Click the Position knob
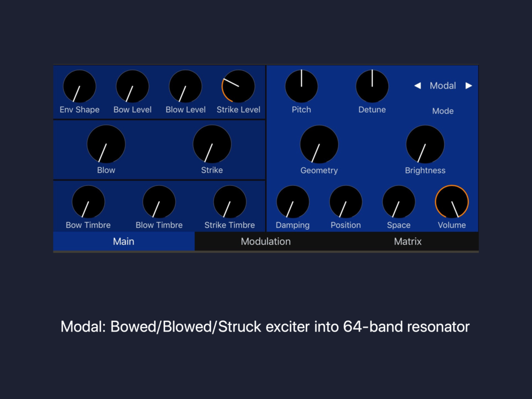 pyautogui.click(x=346, y=202)
